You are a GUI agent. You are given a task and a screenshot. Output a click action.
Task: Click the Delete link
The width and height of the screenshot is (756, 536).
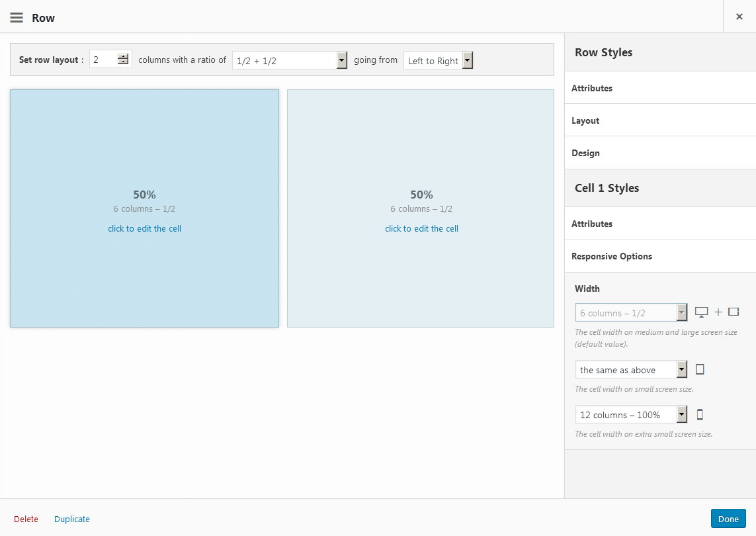pos(26,519)
